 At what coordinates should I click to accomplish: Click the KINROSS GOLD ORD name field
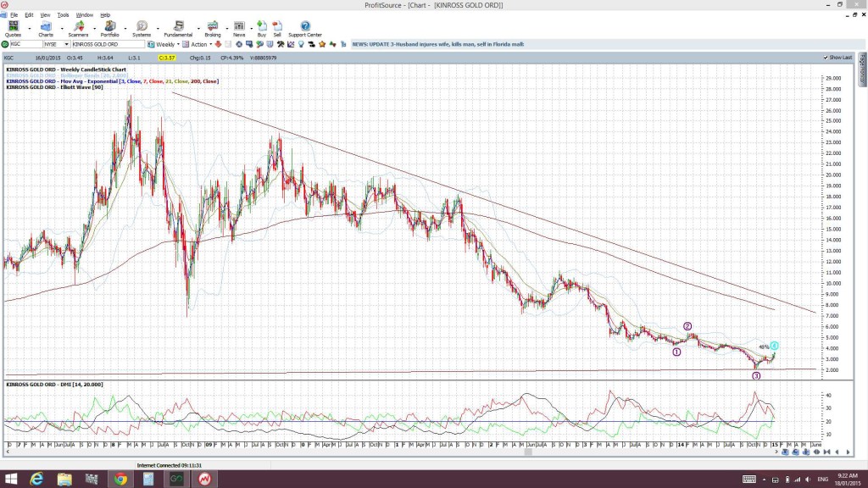(108, 44)
